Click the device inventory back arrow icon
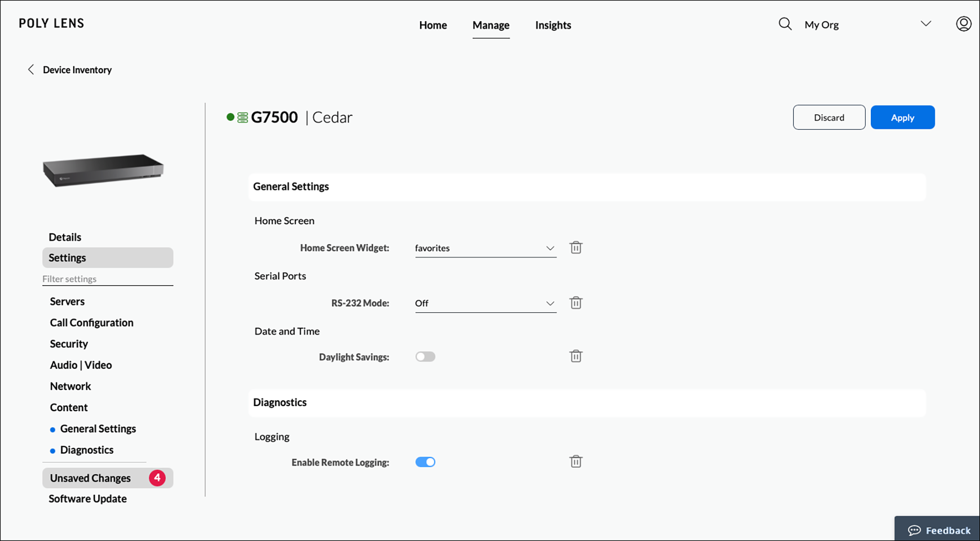The height and width of the screenshot is (541, 980). tap(31, 69)
